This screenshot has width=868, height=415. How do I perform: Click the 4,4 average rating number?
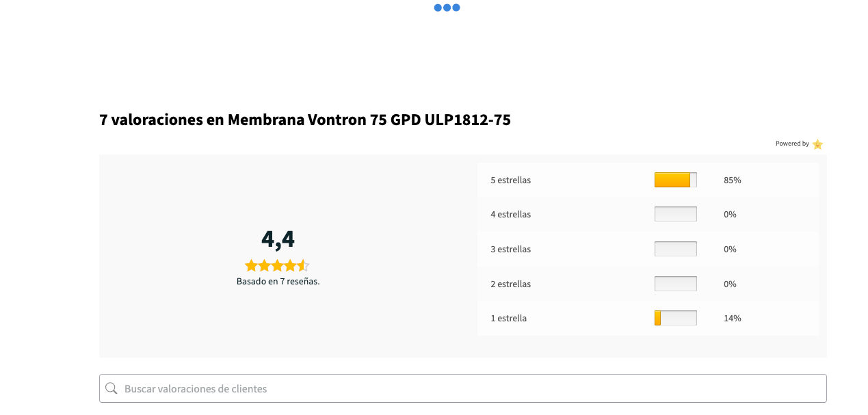[278, 239]
